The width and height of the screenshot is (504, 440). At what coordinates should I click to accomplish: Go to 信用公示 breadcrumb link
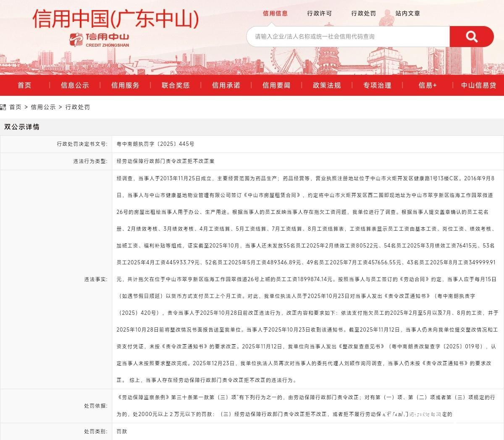pos(43,107)
